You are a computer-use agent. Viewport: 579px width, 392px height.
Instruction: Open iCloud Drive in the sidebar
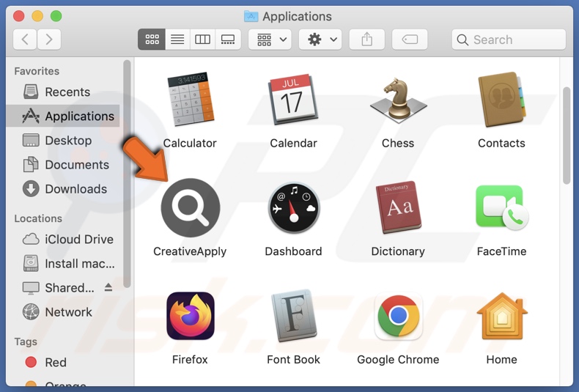(x=63, y=239)
